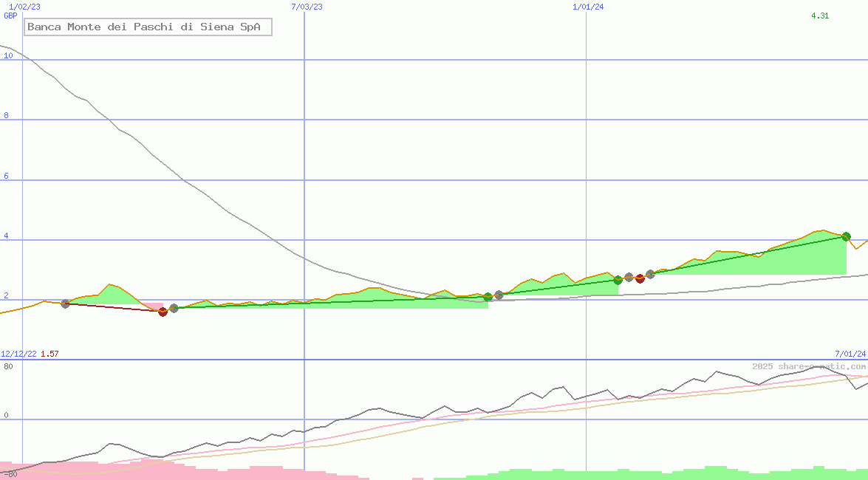Select the green marker just right of 1/01/24 line
The height and width of the screenshot is (480, 868).
coord(618,280)
